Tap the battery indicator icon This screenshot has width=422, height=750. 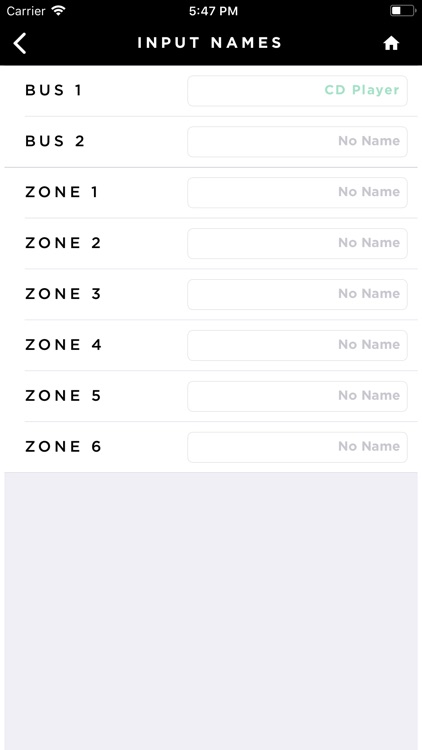[x=402, y=11]
